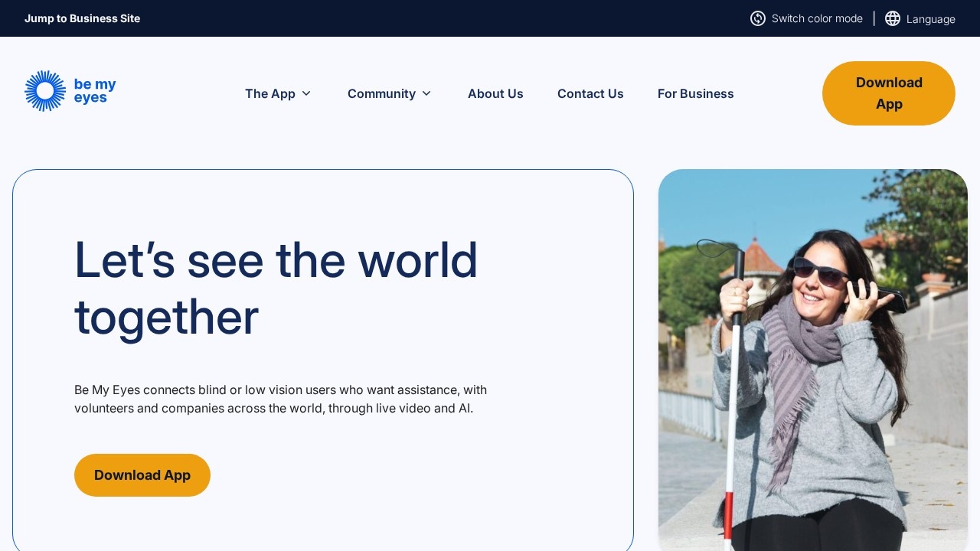Click the Be My Eyes sunburst logo icon
980x551 pixels.
(x=45, y=91)
